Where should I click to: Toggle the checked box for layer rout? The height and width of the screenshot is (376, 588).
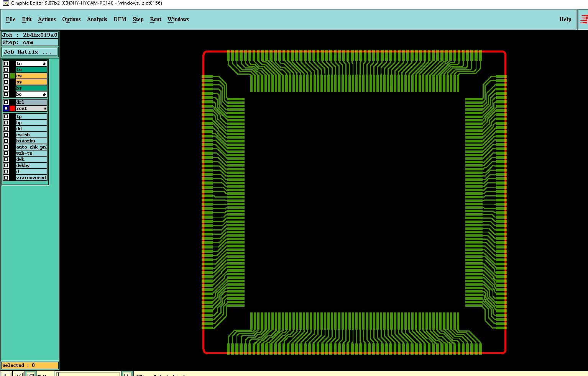[6, 108]
